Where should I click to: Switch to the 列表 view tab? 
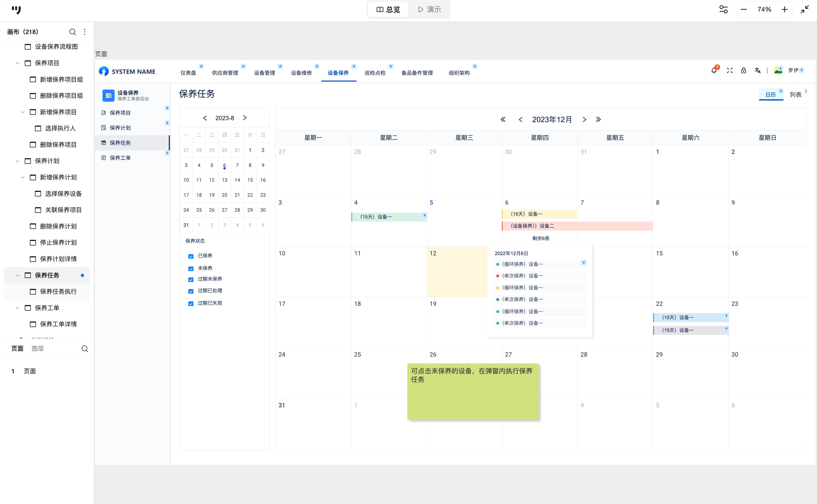pyautogui.click(x=795, y=95)
